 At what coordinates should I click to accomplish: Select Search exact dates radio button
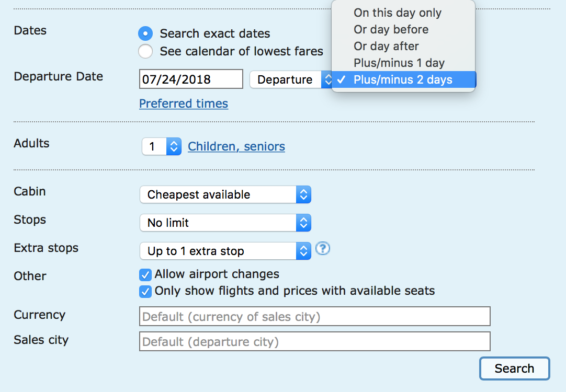tap(145, 34)
